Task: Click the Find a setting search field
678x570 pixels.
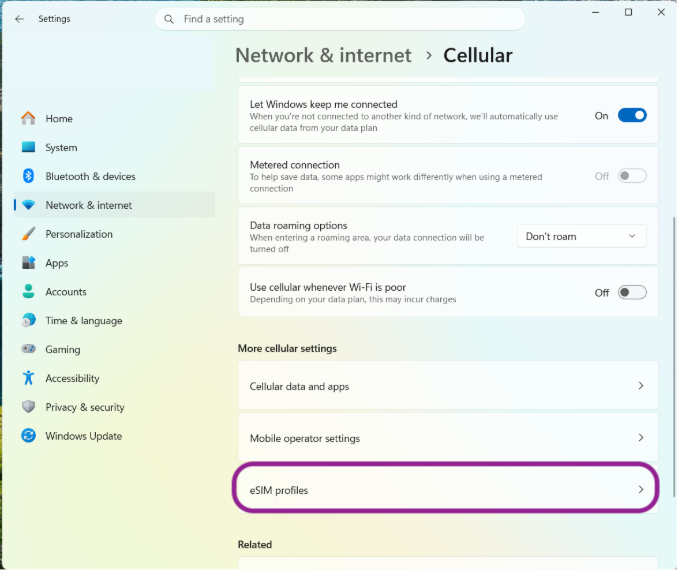Action: [x=340, y=19]
